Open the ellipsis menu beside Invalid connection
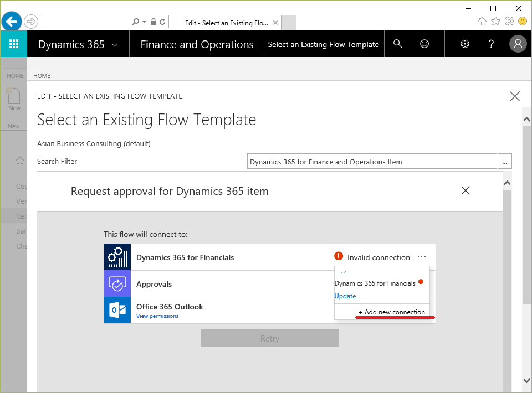Screen dimensions: 532x393 pyautogui.click(x=422, y=257)
